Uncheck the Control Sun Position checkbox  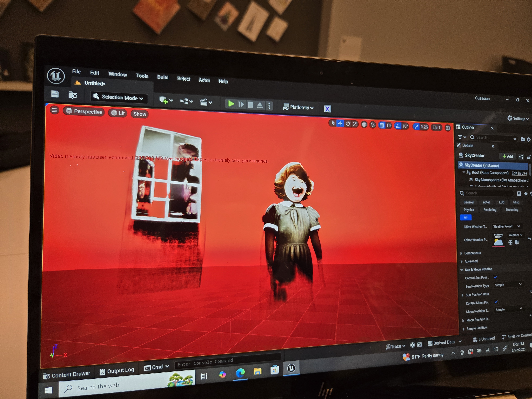[x=495, y=277]
